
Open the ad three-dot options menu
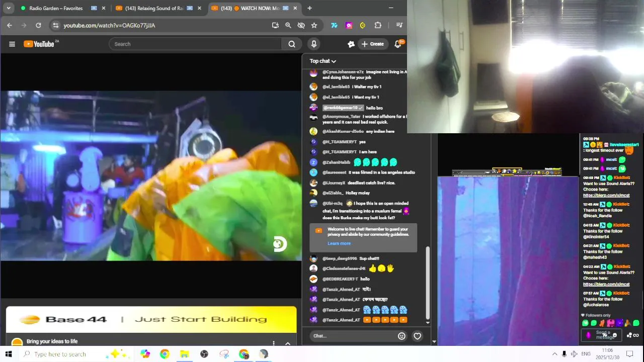tap(274, 343)
